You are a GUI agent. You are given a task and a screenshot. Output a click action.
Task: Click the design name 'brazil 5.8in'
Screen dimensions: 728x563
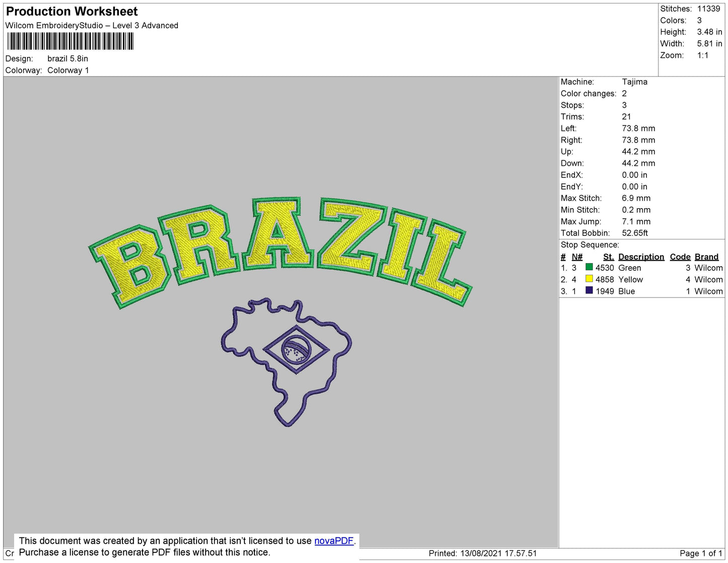68,58
